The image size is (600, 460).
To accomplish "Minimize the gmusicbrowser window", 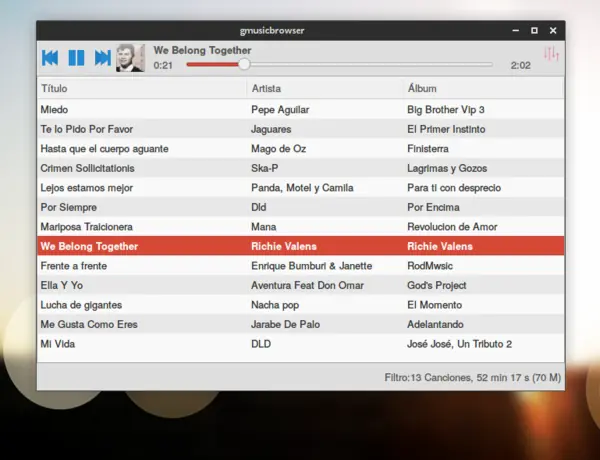I will [516, 30].
